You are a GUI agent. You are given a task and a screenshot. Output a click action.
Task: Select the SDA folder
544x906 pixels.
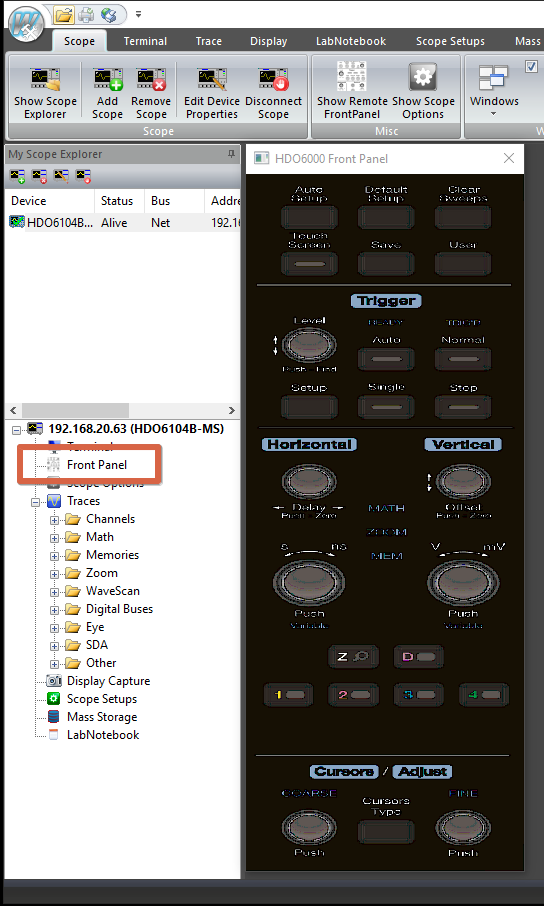(x=97, y=645)
